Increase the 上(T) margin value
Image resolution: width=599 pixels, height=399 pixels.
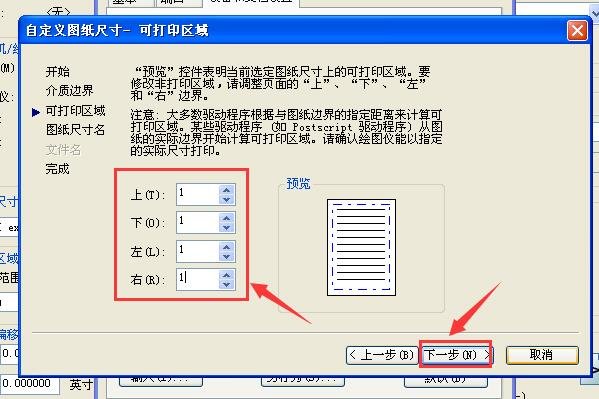[x=227, y=190]
